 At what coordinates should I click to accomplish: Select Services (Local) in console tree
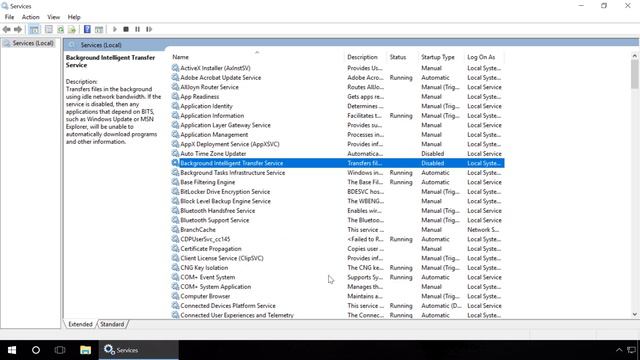pos(33,43)
